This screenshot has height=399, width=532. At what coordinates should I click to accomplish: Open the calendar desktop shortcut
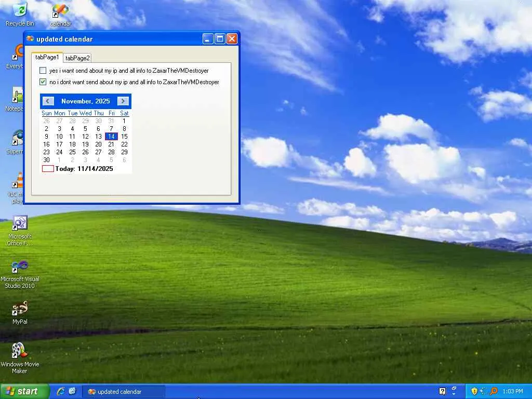[60, 14]
